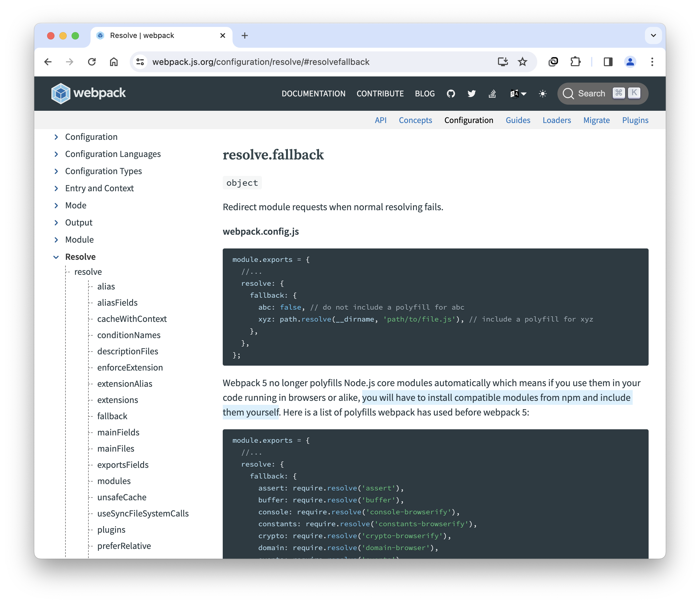Open the tab search dropdown arrow
The image size is (700, 604).
653,35
